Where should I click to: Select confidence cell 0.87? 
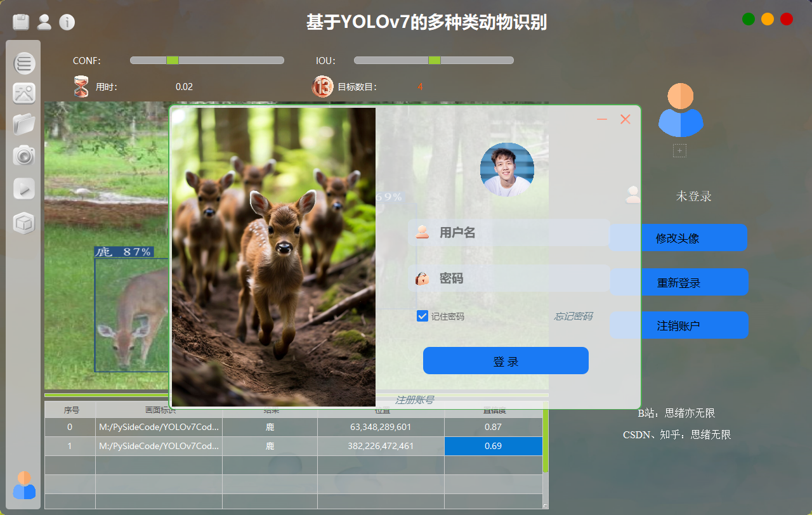click(x=493, y=427)
